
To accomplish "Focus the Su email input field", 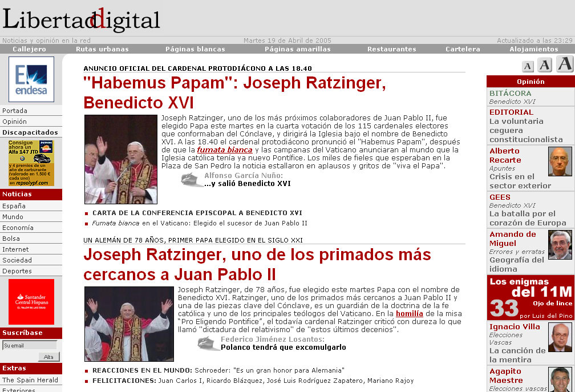I will pos(30,345).
